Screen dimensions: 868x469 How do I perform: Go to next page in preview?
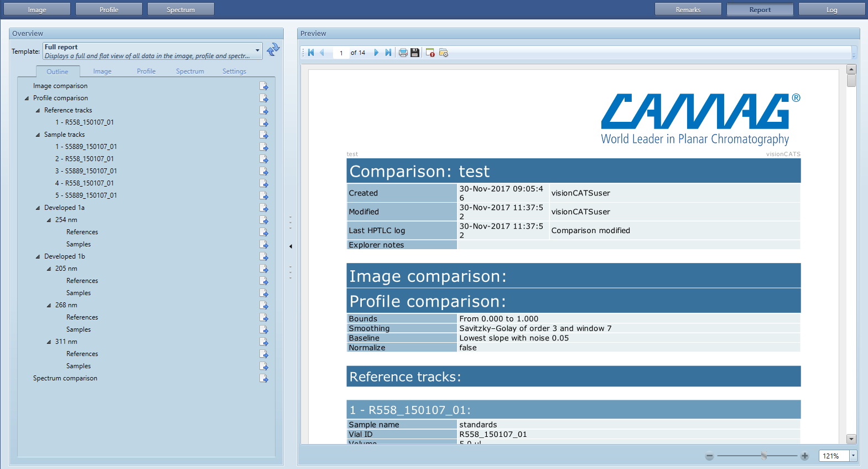[376, 53]
